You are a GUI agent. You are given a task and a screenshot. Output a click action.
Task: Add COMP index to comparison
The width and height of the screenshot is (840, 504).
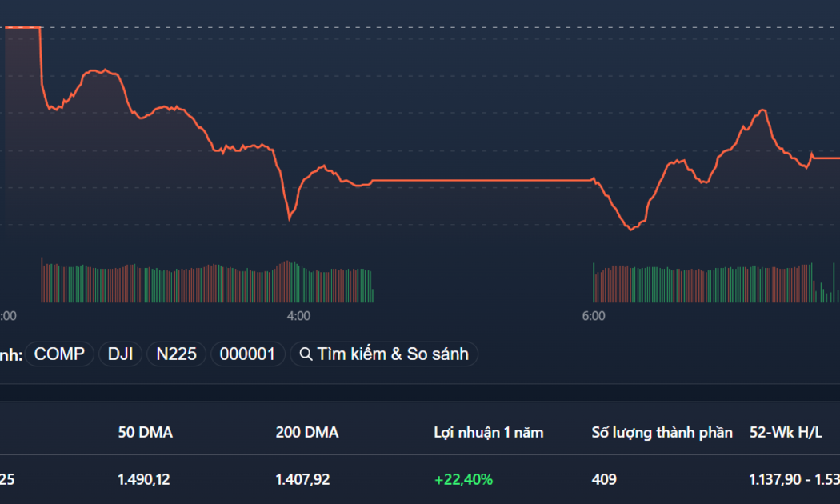point(59,354)
